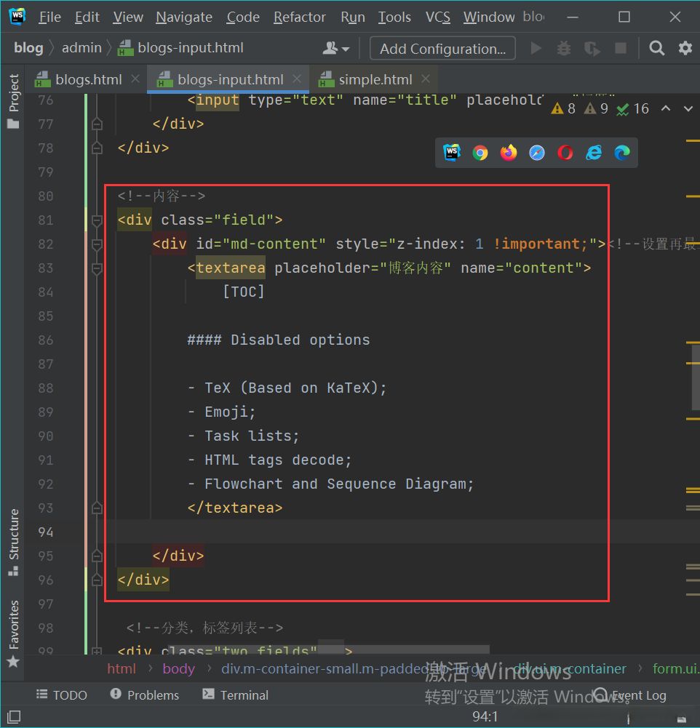Click the Search Everywhere magnifier icon
This screenshot has width=700, height=728.
tap(656, 49)
